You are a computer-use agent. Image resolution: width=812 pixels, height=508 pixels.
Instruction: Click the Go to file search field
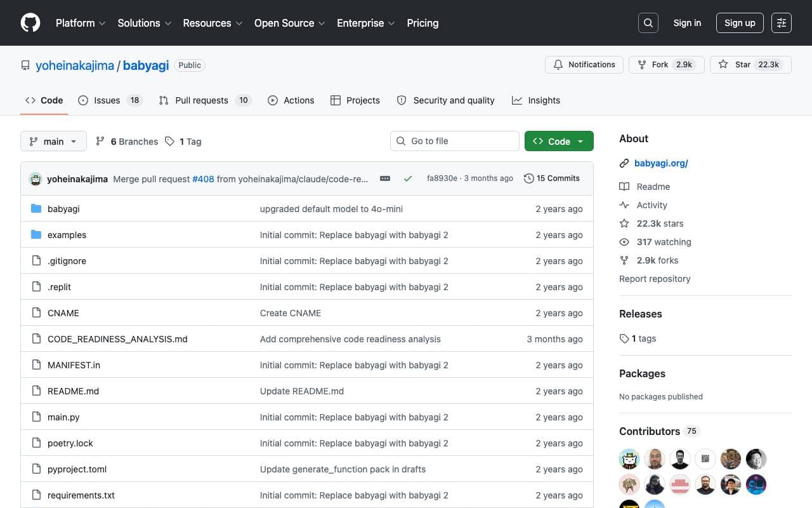pos(455,141)
